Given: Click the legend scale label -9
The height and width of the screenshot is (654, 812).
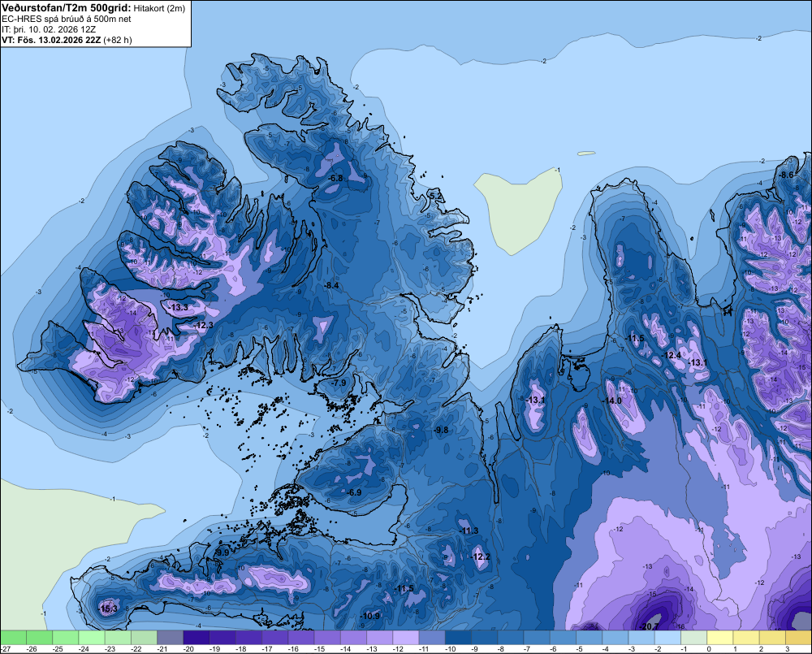Looking at the screenshot, I should [x=475, y=649].
